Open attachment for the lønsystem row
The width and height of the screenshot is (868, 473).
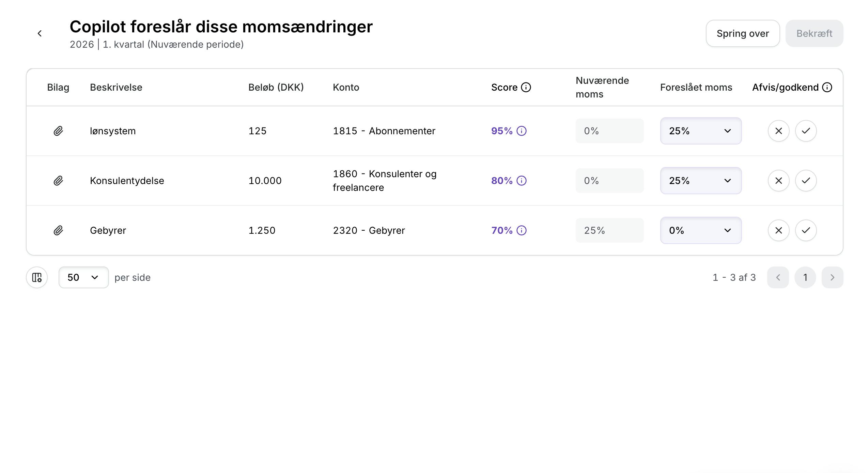point(58,131)
